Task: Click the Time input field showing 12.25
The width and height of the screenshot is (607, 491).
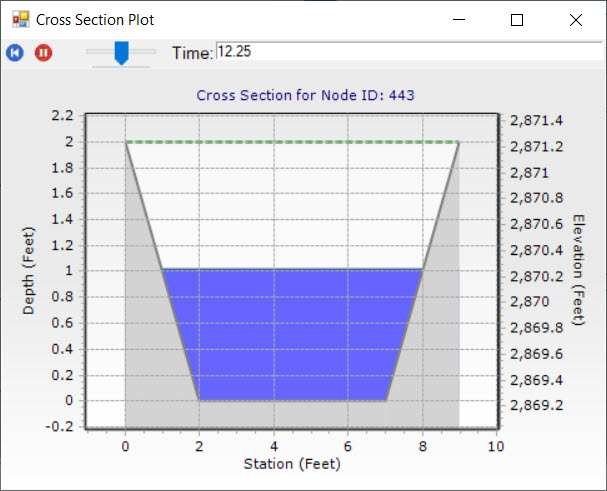Action: (409, 52)
